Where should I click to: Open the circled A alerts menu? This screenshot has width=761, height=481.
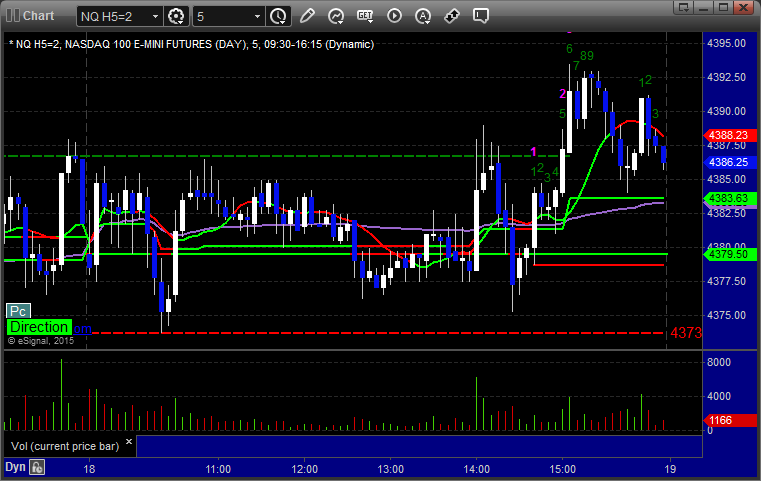[x=423, y=16]
